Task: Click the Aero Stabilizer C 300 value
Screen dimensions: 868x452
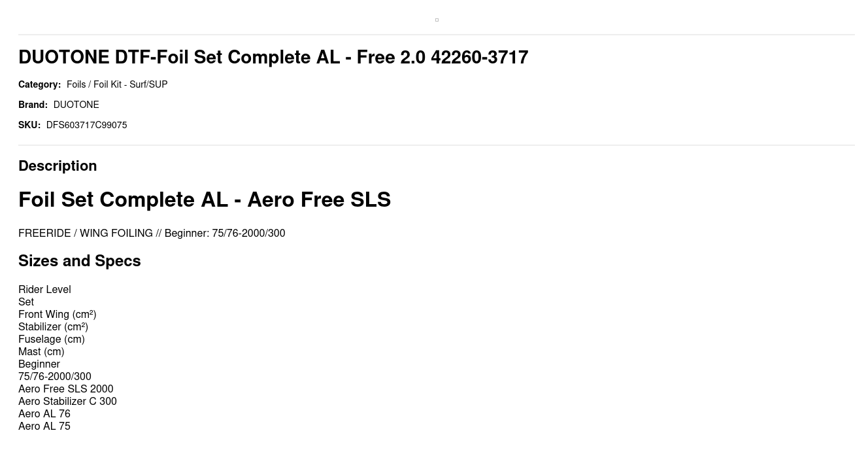Action: (x=67, y=401)
